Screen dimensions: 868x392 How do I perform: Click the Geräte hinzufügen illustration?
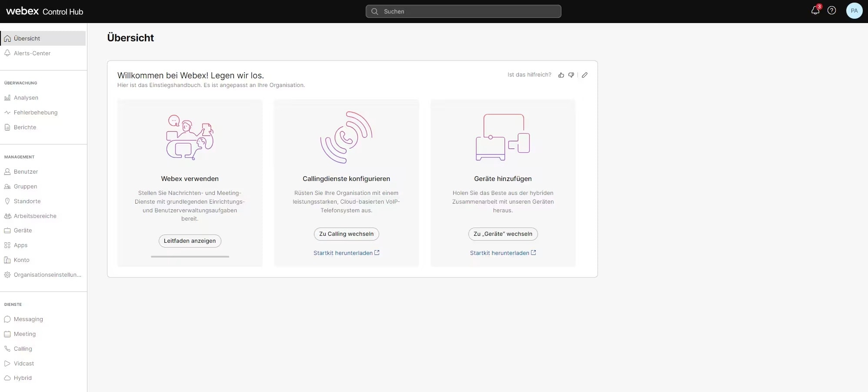[503, 137]
